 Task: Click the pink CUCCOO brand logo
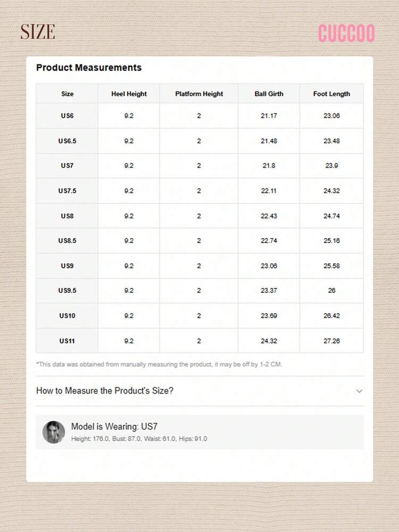click(x=346, y=33)
